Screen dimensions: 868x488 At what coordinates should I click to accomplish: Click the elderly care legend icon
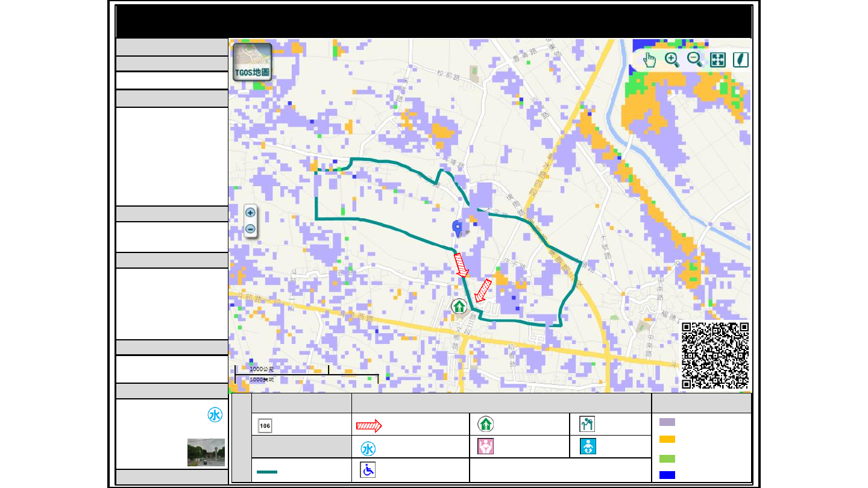click(587, 424)
